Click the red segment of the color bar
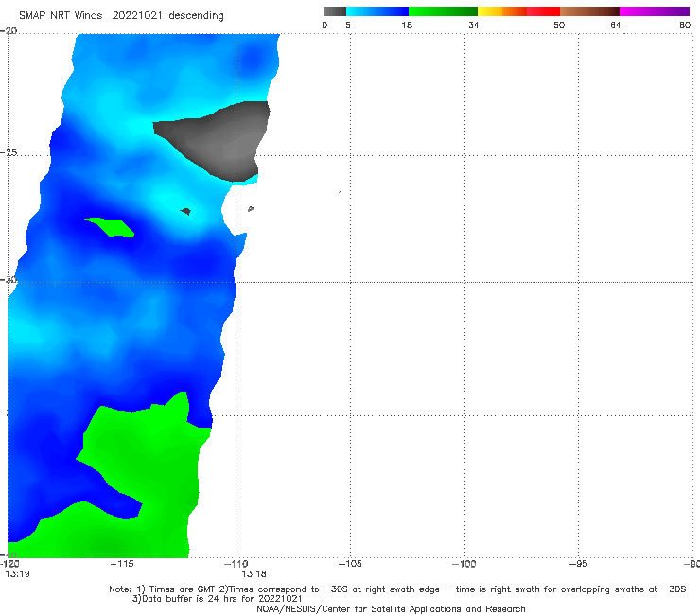700x615 pixels. click(x=543, y=11)
